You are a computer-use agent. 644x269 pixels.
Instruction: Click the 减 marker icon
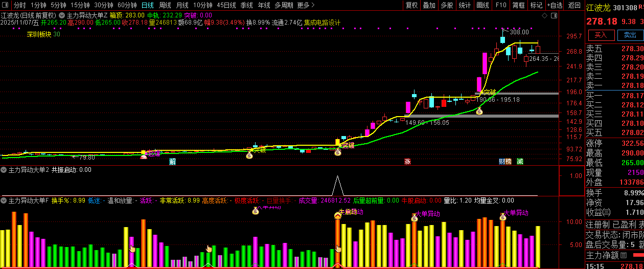[520, 162]
